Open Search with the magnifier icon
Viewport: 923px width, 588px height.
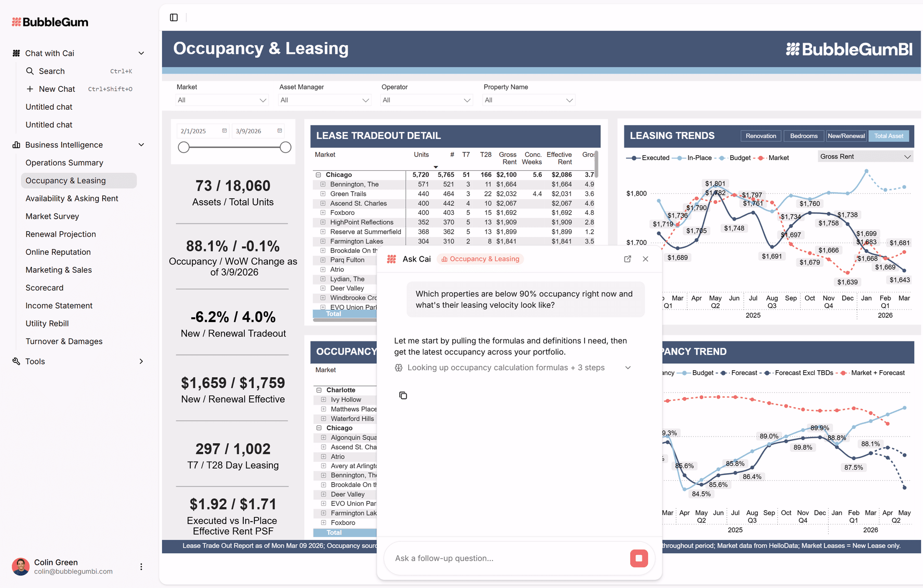coord(30,71)
